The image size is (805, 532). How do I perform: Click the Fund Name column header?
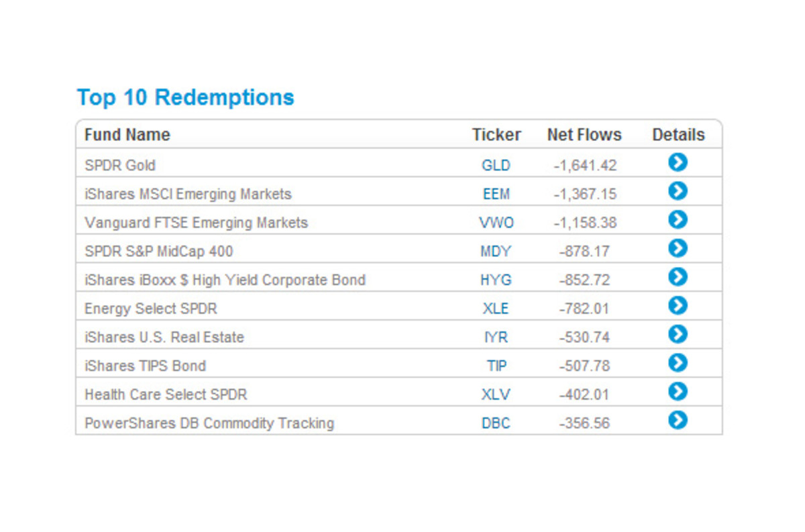tap(127, 135)
